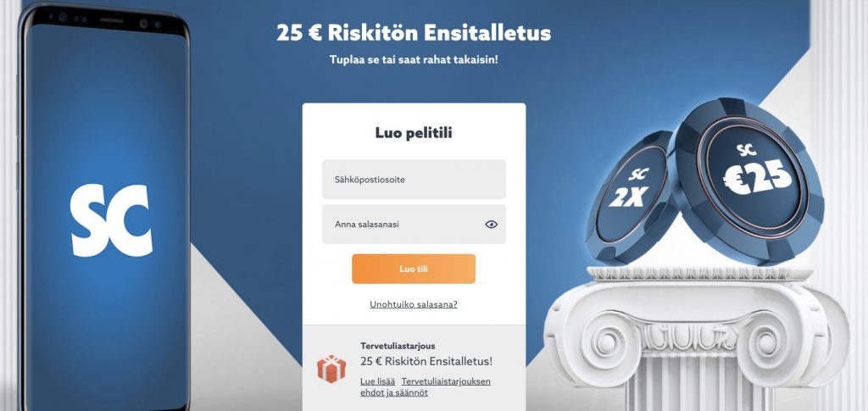The height and width of the screenshot is (411, 868).
Task: Focus the Anna salasanasi password field
Action: click(x=414, y=224)
